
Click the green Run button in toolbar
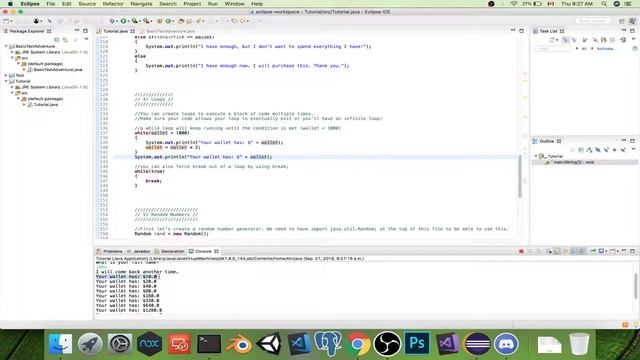123,21
